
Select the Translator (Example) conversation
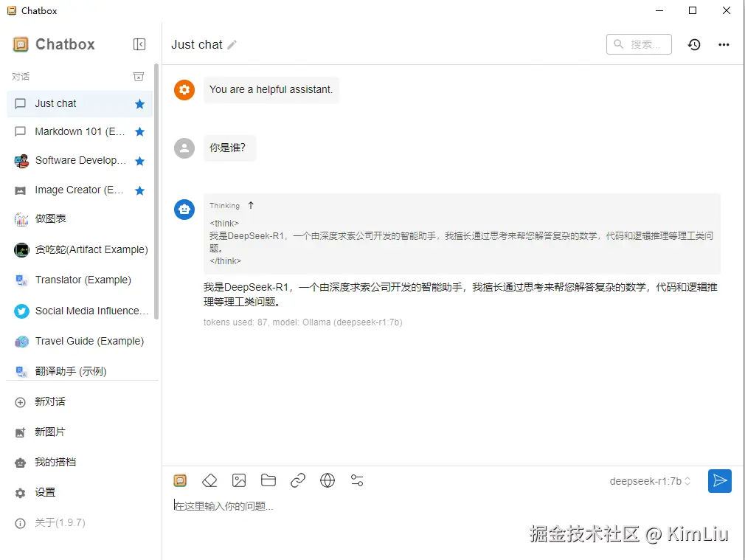pos(80,280)
